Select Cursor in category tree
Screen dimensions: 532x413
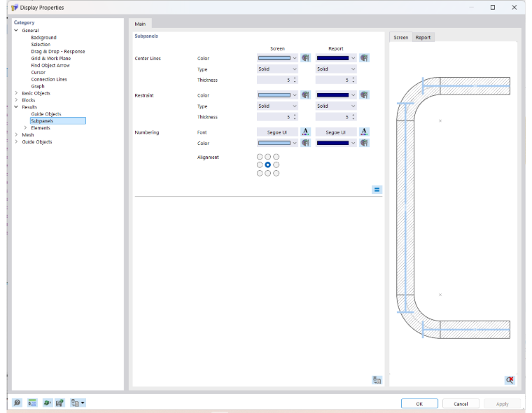click(38, 72)
